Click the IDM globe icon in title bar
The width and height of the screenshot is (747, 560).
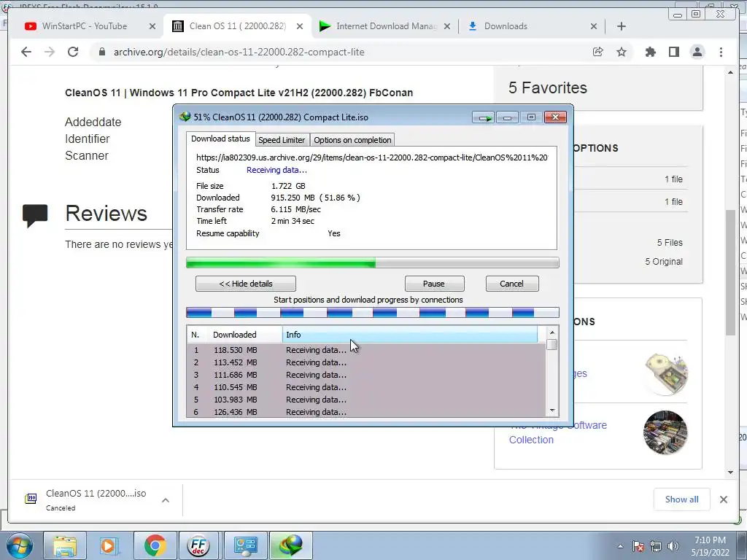click(x=185, y=117)
